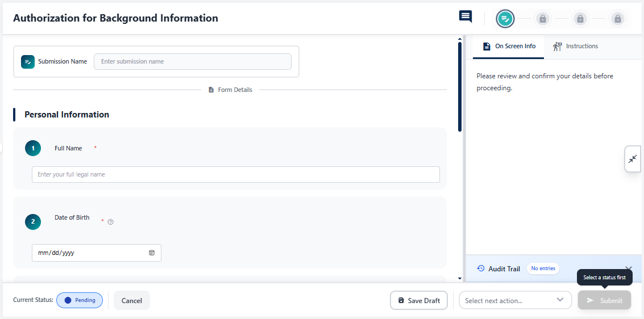644x319 pixels.
Task: Click the Cancel button
Action: click(132, 300)
